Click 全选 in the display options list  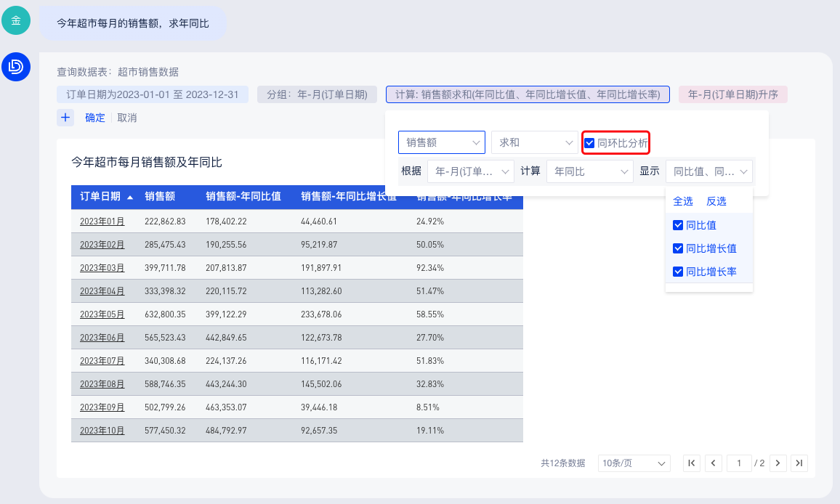point(683,201)
